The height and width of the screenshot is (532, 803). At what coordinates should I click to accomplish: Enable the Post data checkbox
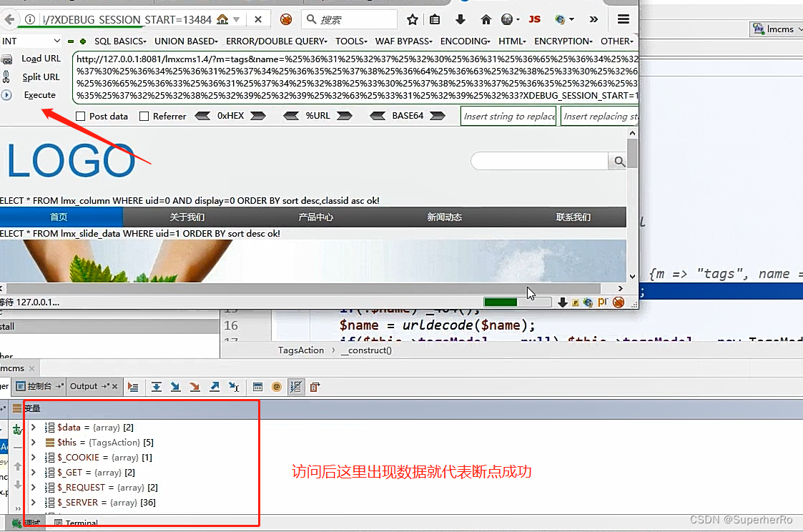click(80, 117)
